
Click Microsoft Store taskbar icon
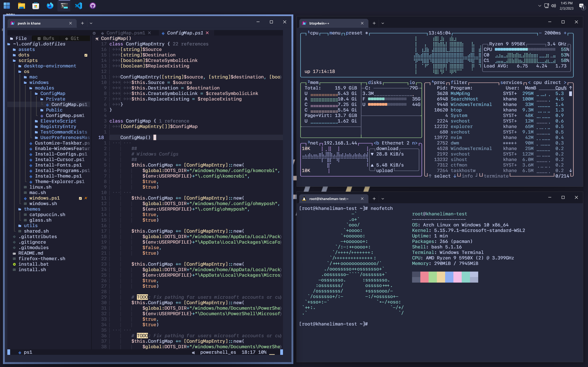pos(36,6)
